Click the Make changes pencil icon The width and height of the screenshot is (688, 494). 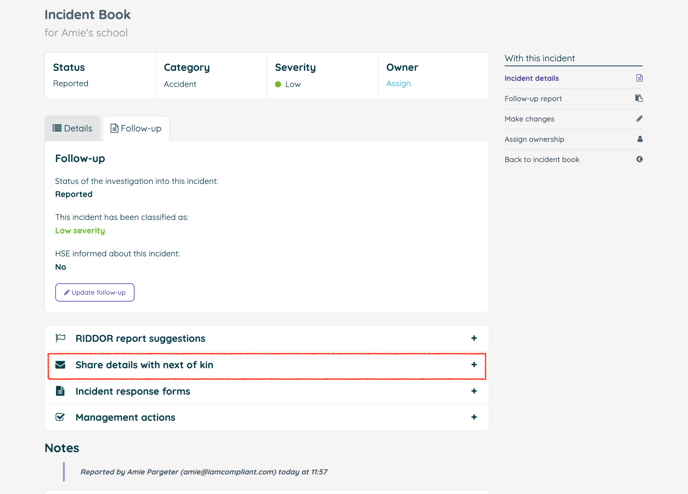(x=639, y=119)
